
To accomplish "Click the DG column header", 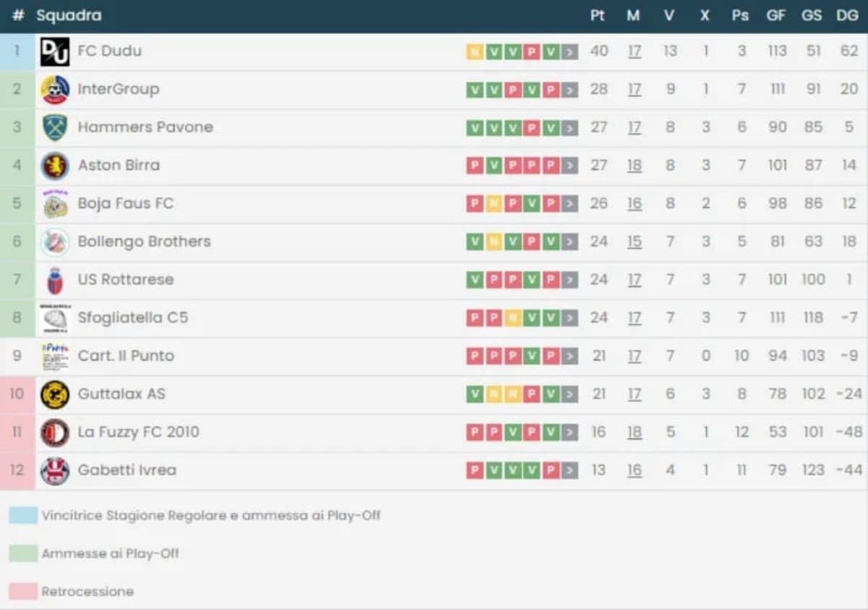I will [x=847, y=15].
